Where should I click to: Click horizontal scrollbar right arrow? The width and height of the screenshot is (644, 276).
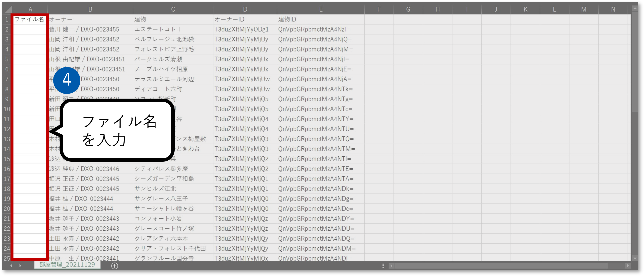pos(628,266)
